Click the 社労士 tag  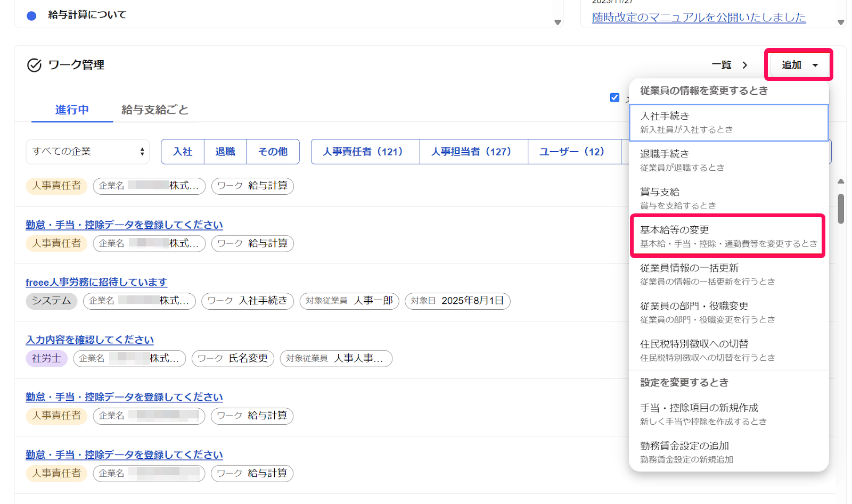coord(46,358)
